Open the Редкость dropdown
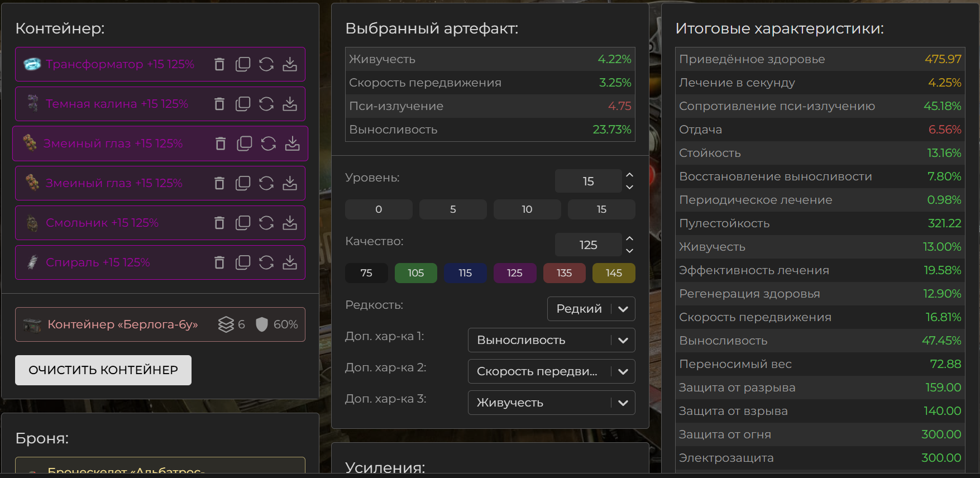 click(591, 309)
